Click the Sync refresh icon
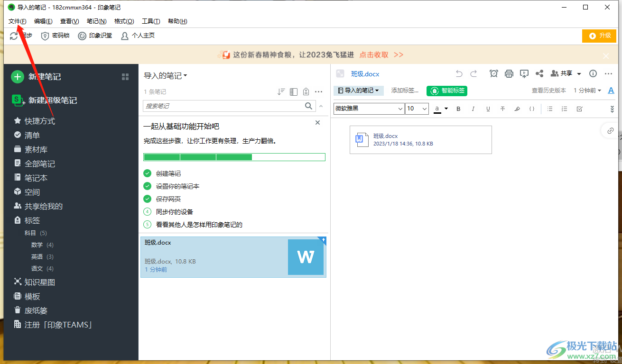622x364 pixels. tap(13, 36)
